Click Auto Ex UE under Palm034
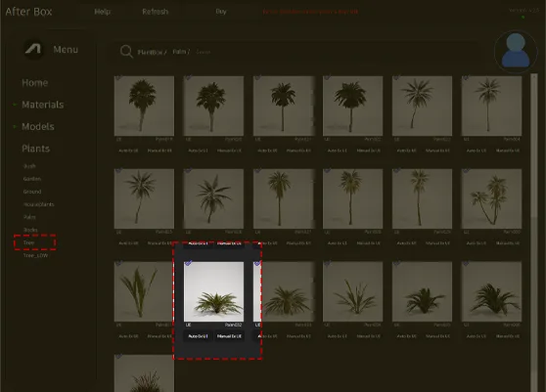546x392 pixels. click(337, 336)
